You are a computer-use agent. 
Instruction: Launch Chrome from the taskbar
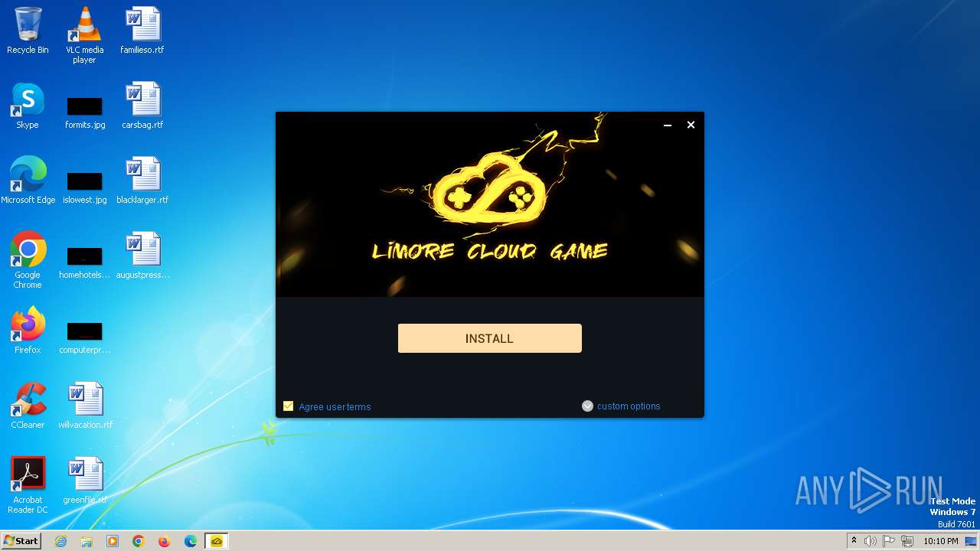click(x=139, y=541)
